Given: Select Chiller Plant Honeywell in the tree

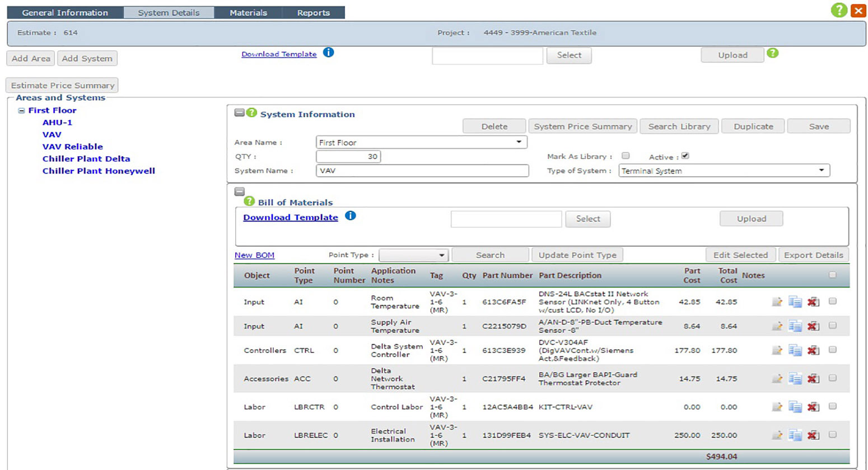Looking at the screenshot, I should pyautogui.click(x=99, y=171).
